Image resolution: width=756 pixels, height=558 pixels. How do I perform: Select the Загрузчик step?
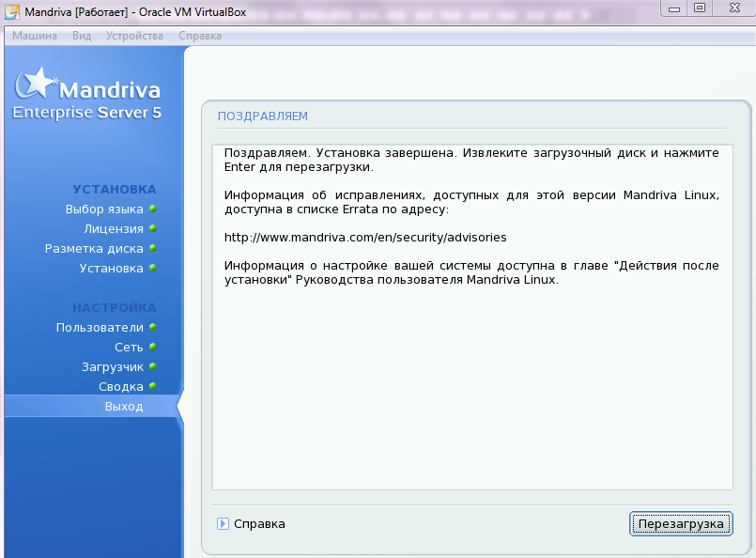(x=113, y=367)
